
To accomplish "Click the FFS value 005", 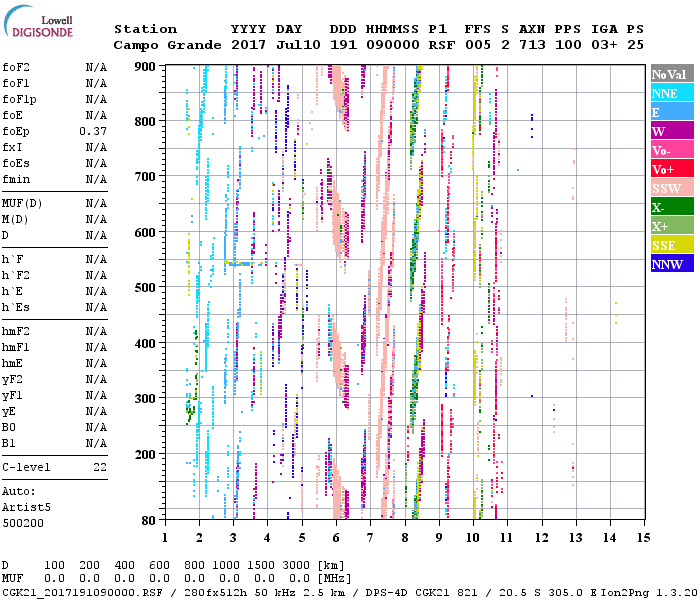I will point(478,45).
